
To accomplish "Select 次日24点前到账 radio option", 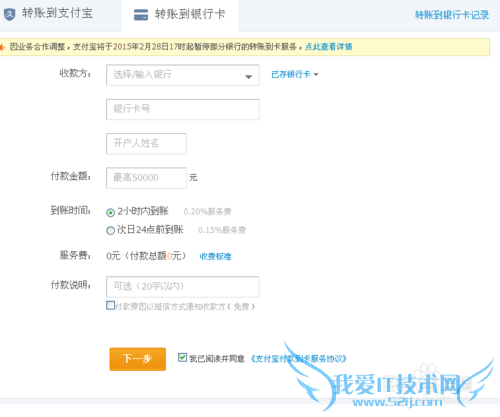I will (110, 230).
